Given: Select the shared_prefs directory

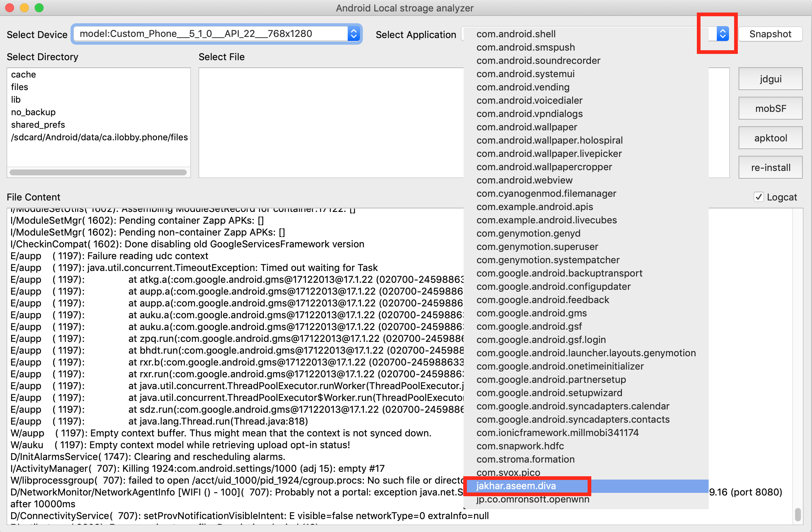Looking at the screenshot, I should (x=38, y=125).
